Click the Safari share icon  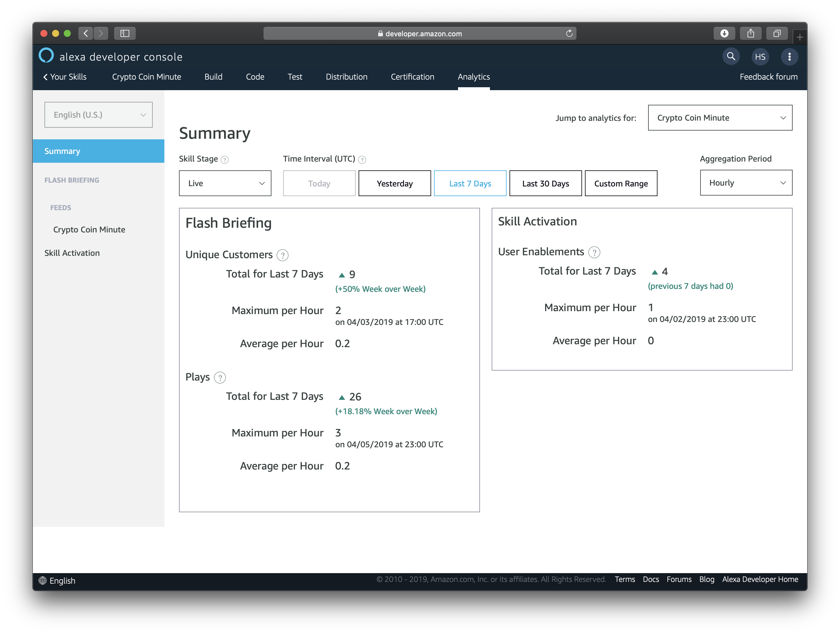coord(751,33)
